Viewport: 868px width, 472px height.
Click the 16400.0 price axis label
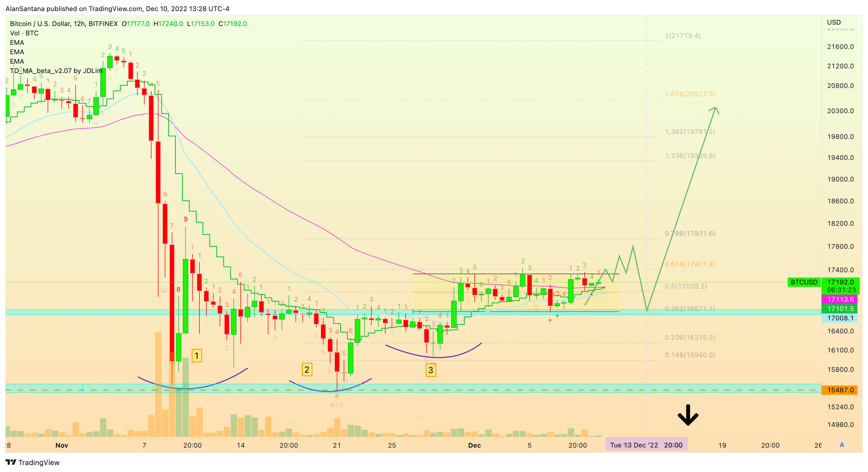tap(840, 331)
